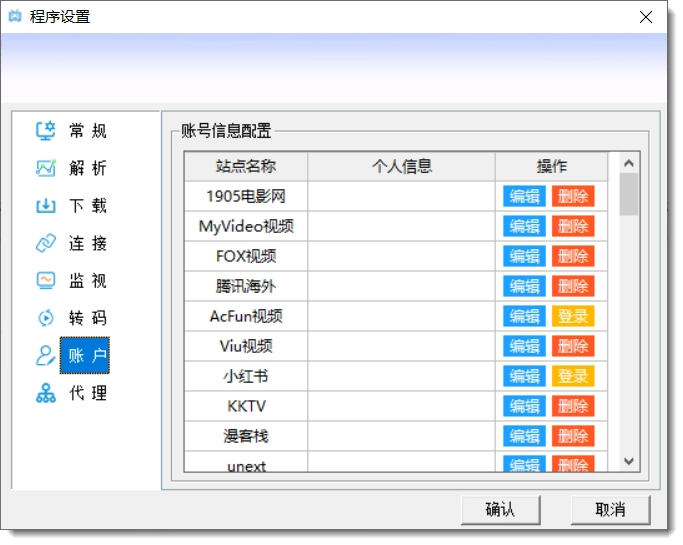Confirm settings with 确认 button

tap(500, 509)
